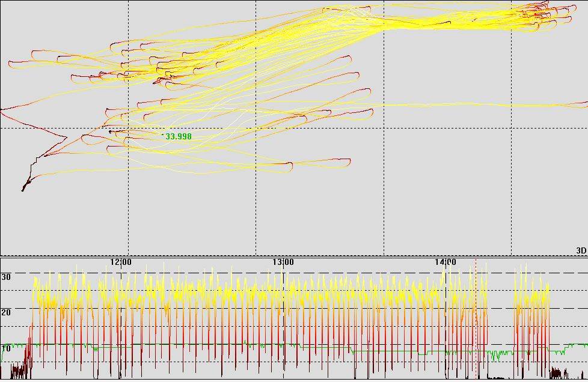
Task: Click the 20 speed axis label
Action: 7,312
